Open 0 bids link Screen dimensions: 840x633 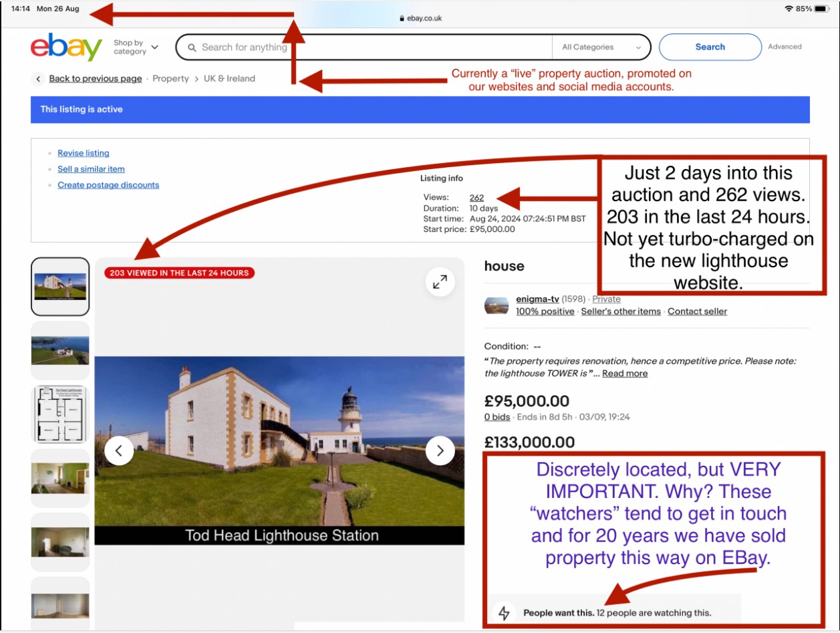pyautogui.click(x=497, y=417)
